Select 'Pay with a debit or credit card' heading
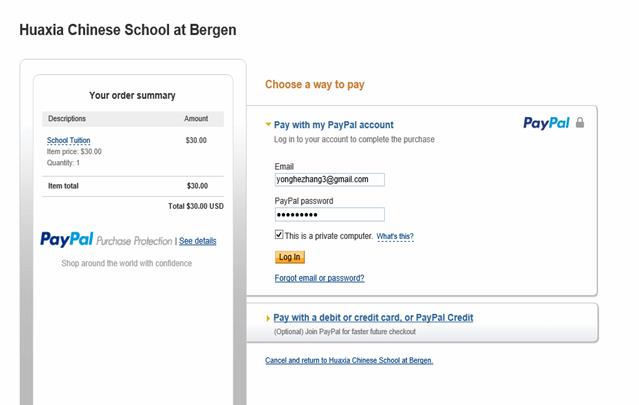This screenshot has width=639, height=405. 373,318
